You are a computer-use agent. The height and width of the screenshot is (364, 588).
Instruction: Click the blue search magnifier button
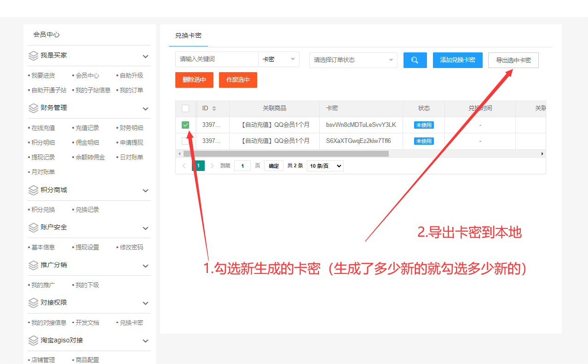tap(415, 60)
